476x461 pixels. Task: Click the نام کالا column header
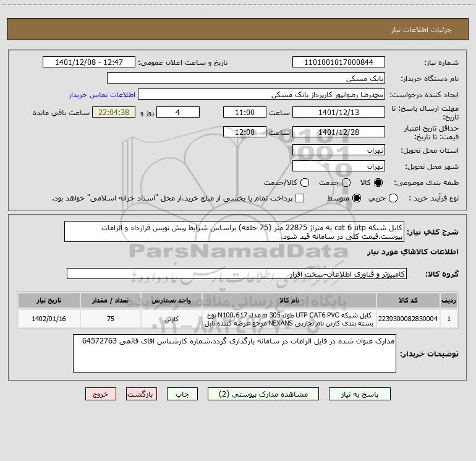[289, 300]
